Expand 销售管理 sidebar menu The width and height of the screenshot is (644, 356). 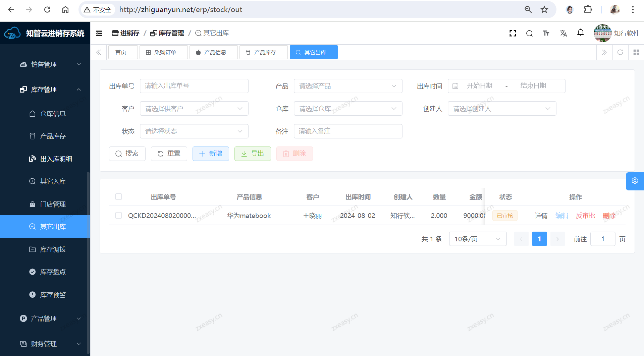point(45,64)
